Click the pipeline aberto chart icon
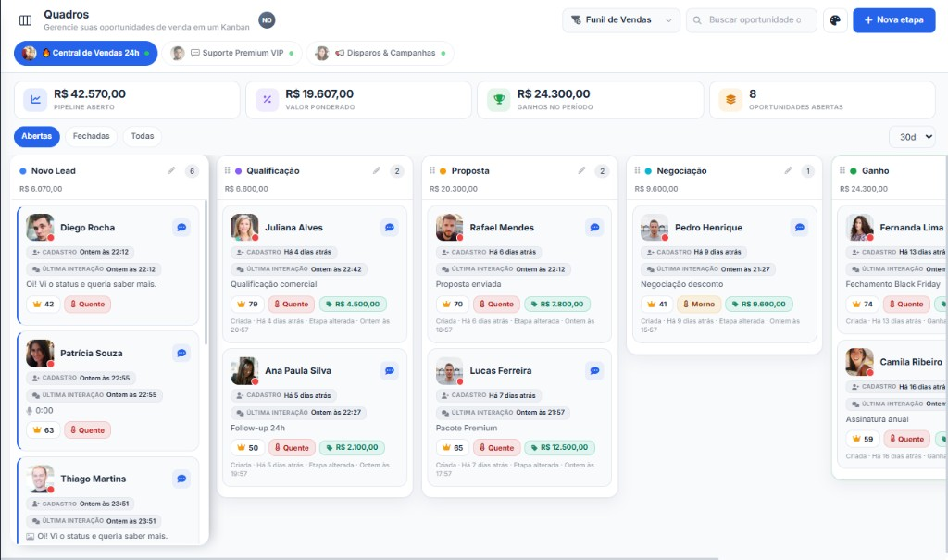This screenshot has height=560, width=948. (x=35, y=100)
